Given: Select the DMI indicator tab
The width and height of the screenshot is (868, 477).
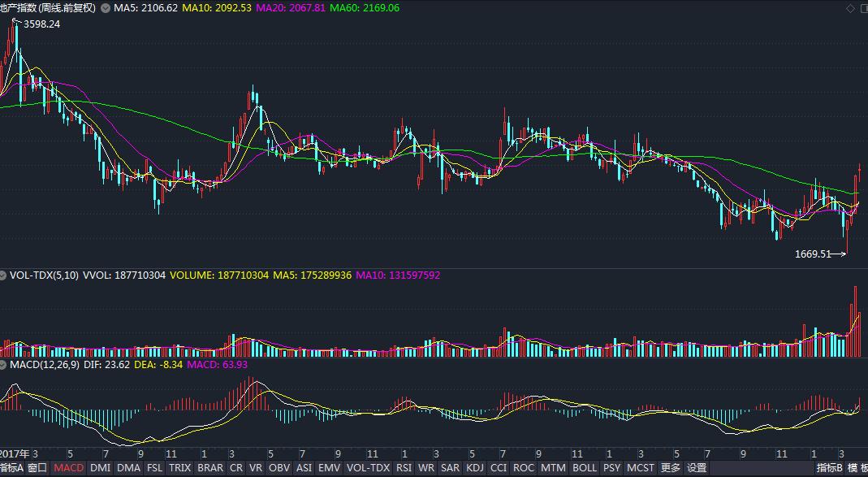Looking at the screenshot, I should [x=100, y=468].
